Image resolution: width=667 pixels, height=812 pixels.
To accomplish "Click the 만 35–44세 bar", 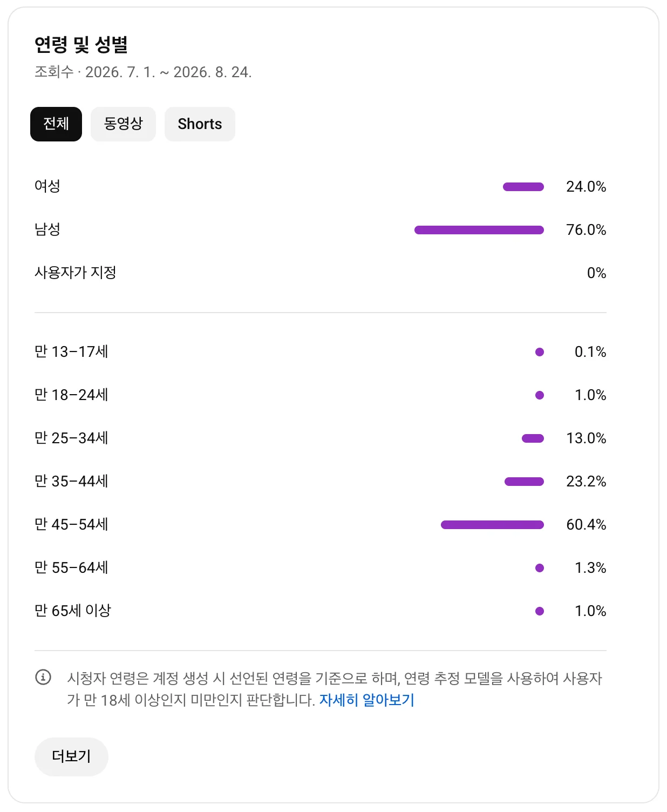I will pyautogui.click(x=524, y=482).
